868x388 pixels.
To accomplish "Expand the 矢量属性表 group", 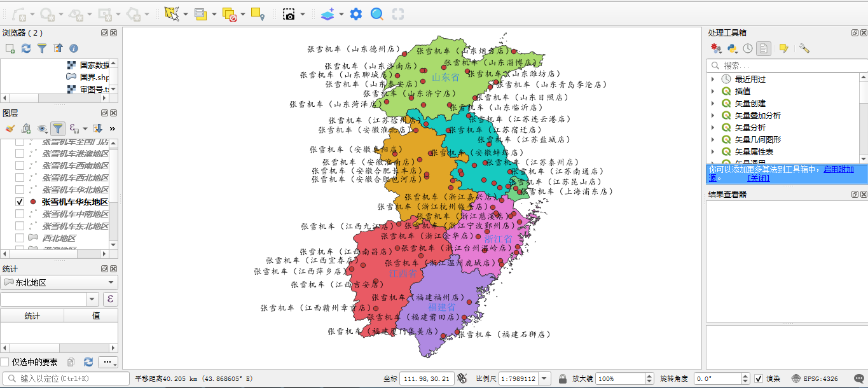I will [713, 151].
